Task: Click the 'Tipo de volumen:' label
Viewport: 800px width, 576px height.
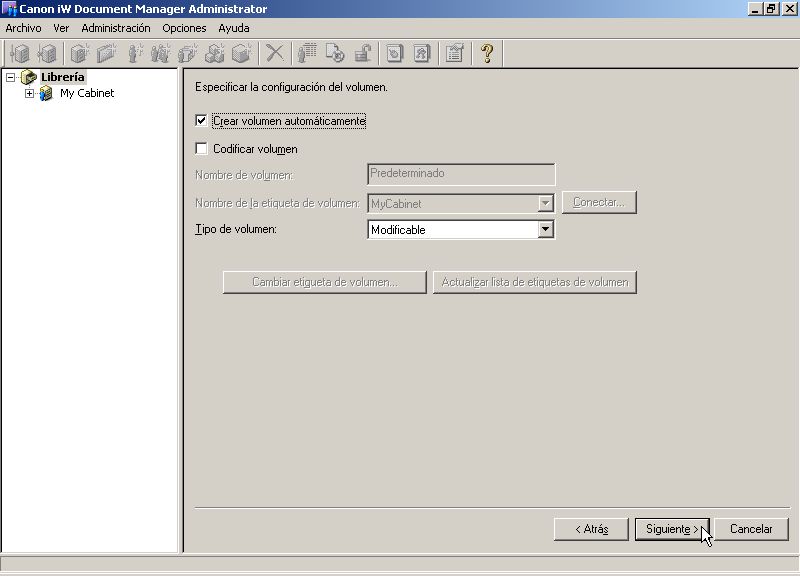Action: (x=236, y=229)
